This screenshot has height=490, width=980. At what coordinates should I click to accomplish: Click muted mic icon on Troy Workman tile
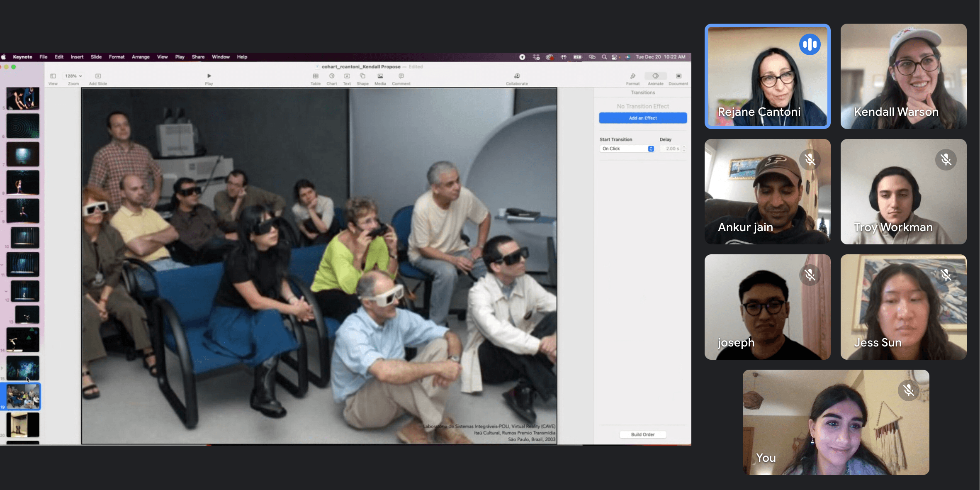click(946, 159)
